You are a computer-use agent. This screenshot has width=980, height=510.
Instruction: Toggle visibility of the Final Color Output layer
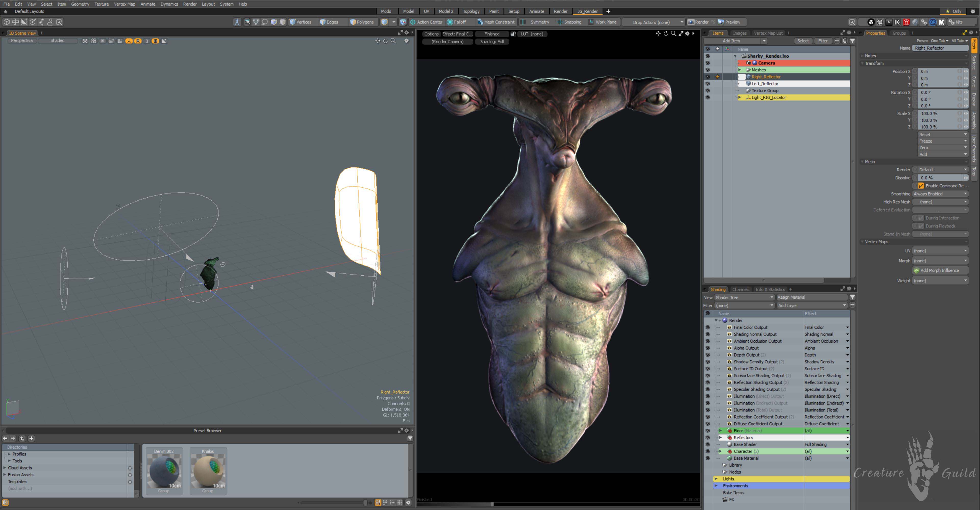707,327
